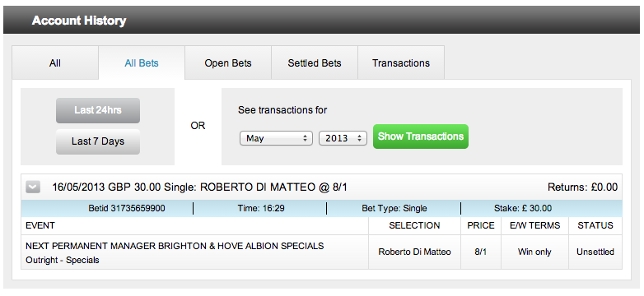This screenshot has height=296, width=644.
Task: Click the green Show Transactions button
Action: 421,136
